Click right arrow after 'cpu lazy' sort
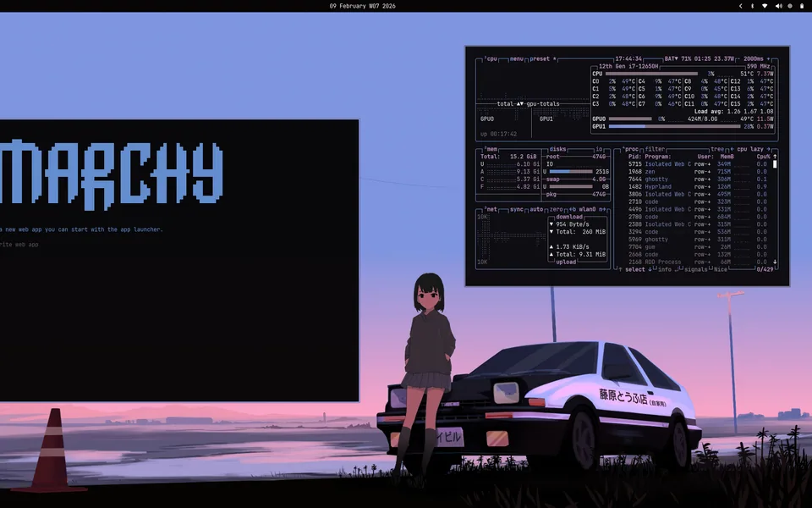This screenshot has height=508, width=812. (x=769, y=149)
